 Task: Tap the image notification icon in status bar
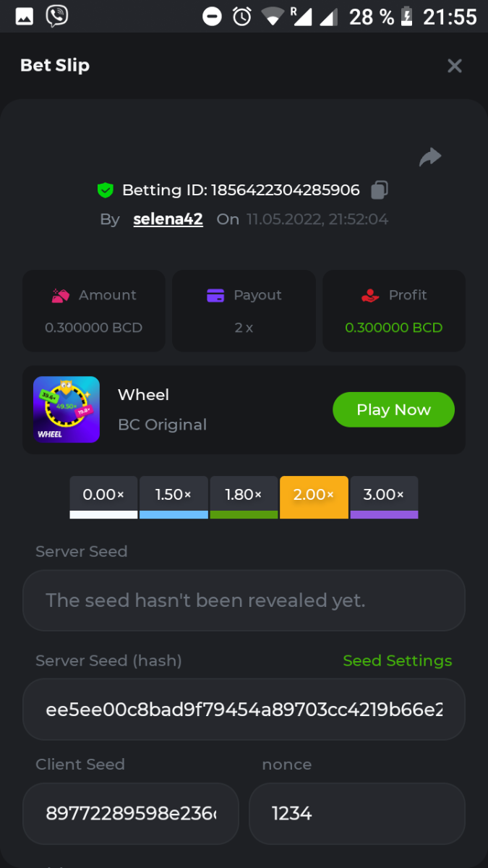pyautogui.click(x=24, y=16)
